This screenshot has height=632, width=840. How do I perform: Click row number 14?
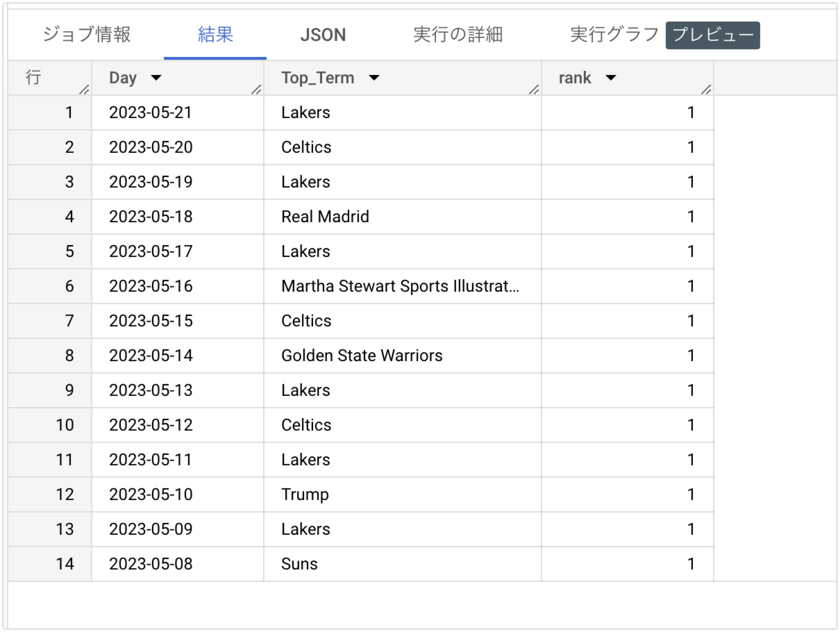pos(65,564)
